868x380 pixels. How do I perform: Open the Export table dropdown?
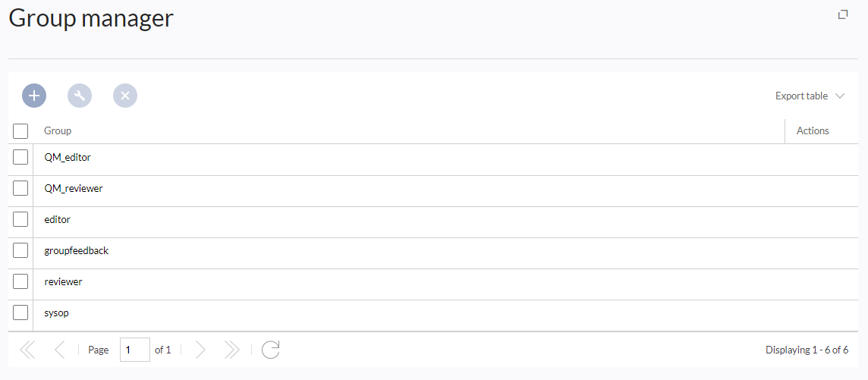[810, 96]
